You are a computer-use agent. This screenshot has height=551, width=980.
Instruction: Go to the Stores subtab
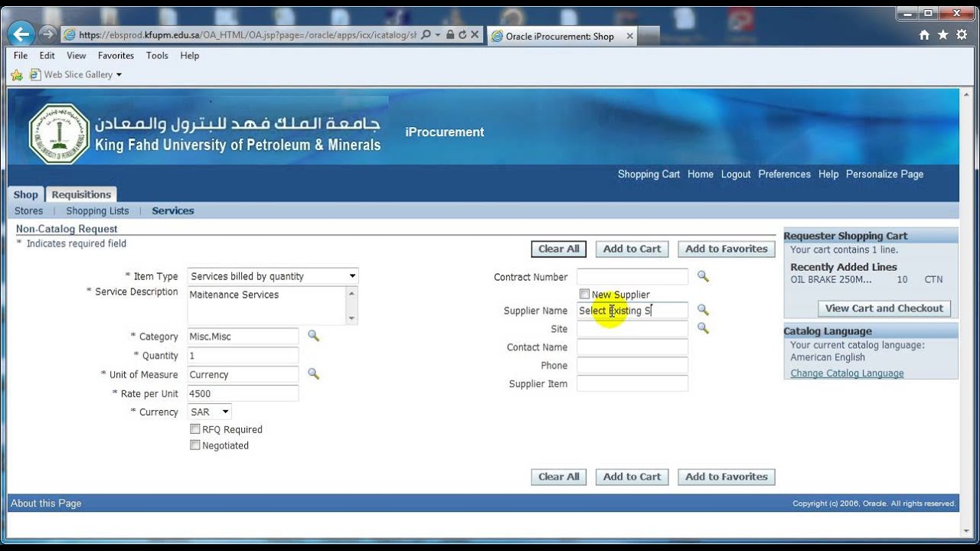pyautogui.click(x=29, y=210)
